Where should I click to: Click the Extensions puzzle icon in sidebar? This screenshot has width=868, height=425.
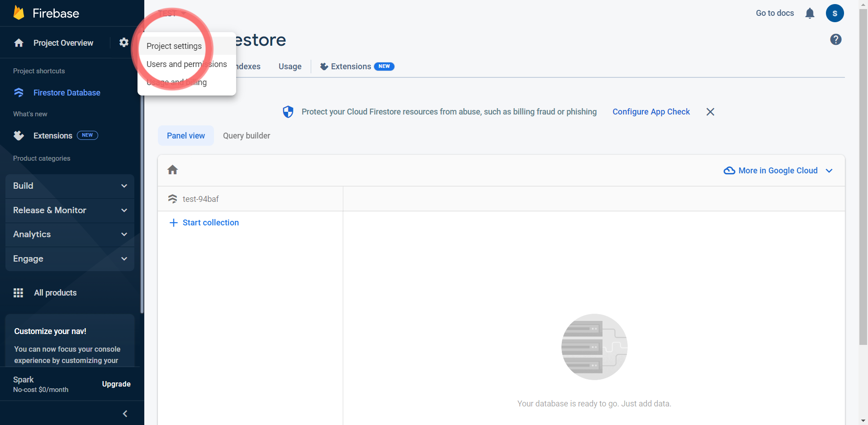pyautogui.click(x=19, y=135)
